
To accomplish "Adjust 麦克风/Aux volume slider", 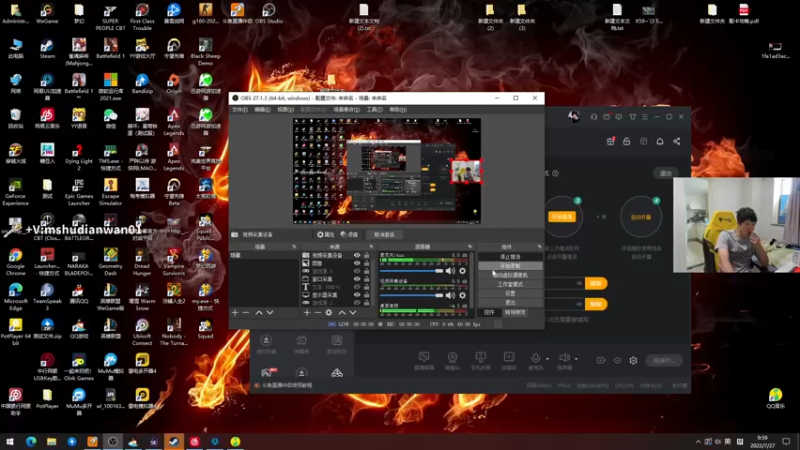I will click(x=412, y=271).
